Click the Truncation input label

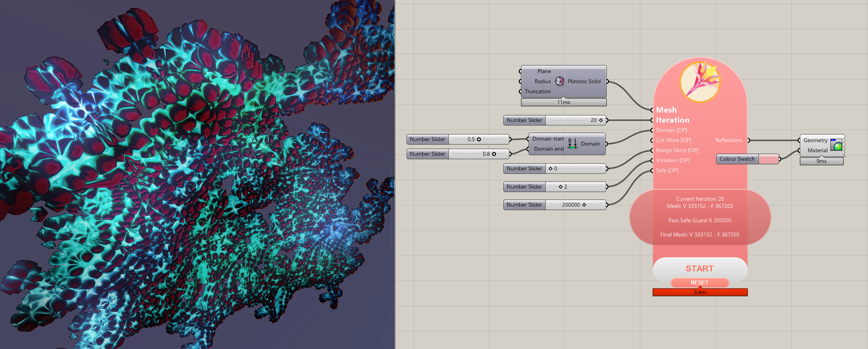pyautogui.click(x=537, y=92)
